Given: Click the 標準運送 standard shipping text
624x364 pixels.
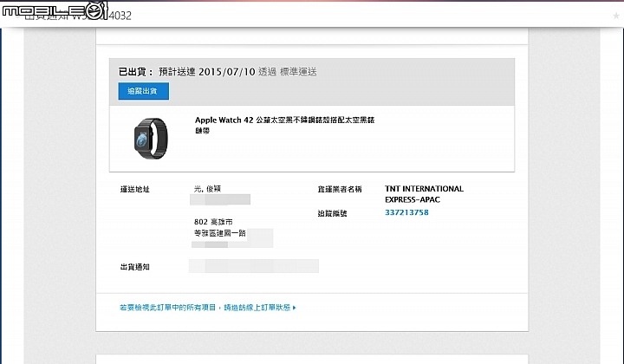Looking at the screenshot, I should (x=298, y=72).
